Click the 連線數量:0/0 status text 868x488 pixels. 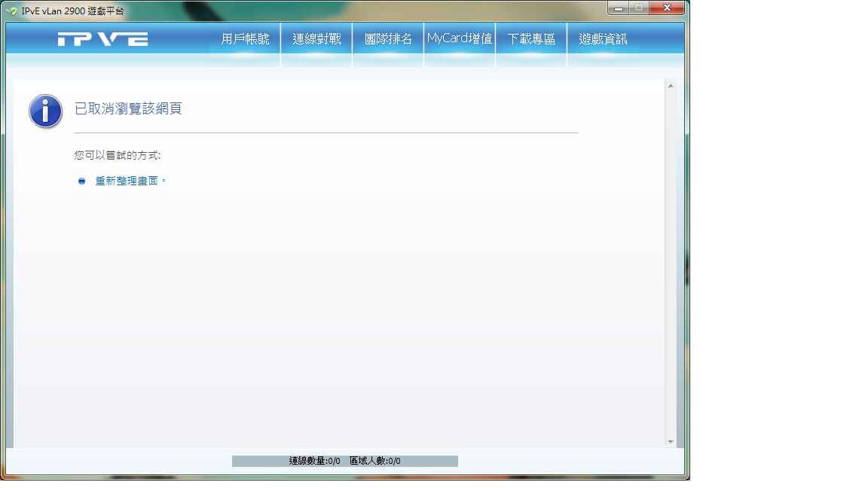click(x=314, y=461)
